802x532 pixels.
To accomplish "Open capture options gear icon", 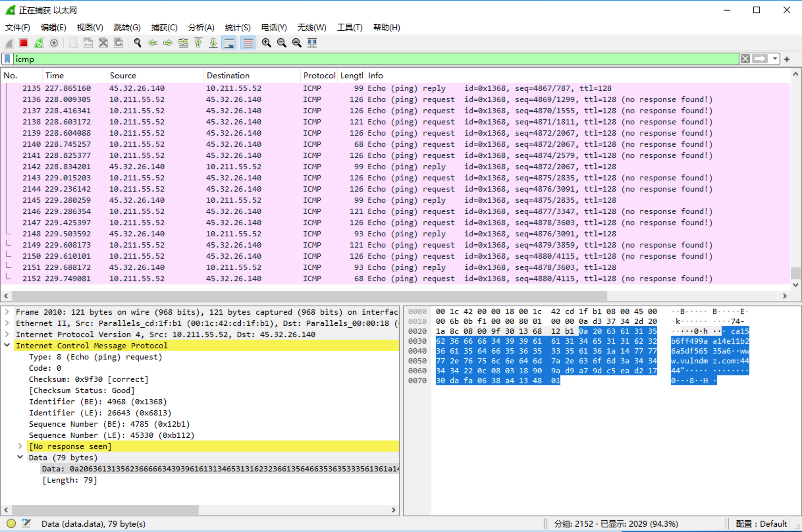I will [x=54, y=43].
